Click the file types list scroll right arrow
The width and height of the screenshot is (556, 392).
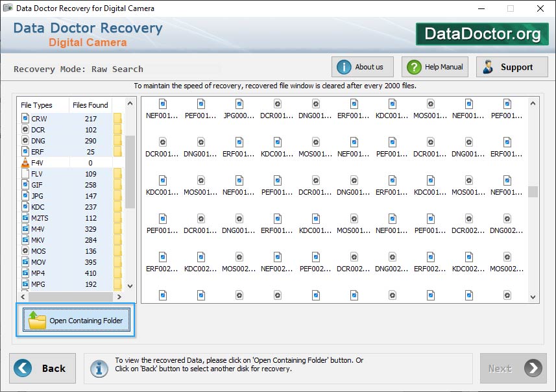click(119, 297)
